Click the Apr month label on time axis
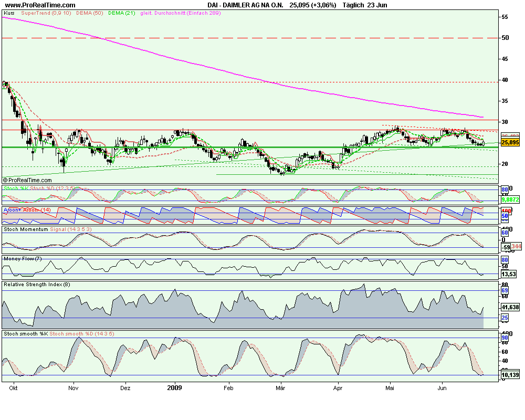 click(x=338, y=388)
